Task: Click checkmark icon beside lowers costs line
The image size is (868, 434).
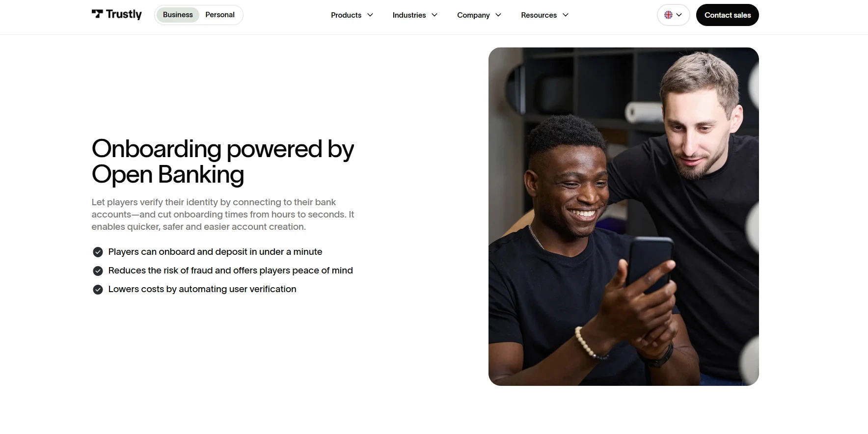Action: point(98,289)
